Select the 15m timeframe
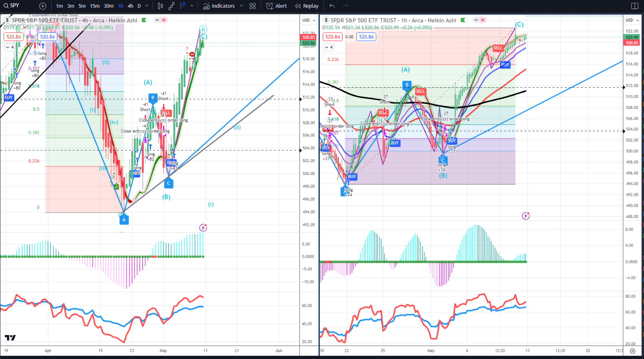The image size is (644, 359). pos(95,6)
